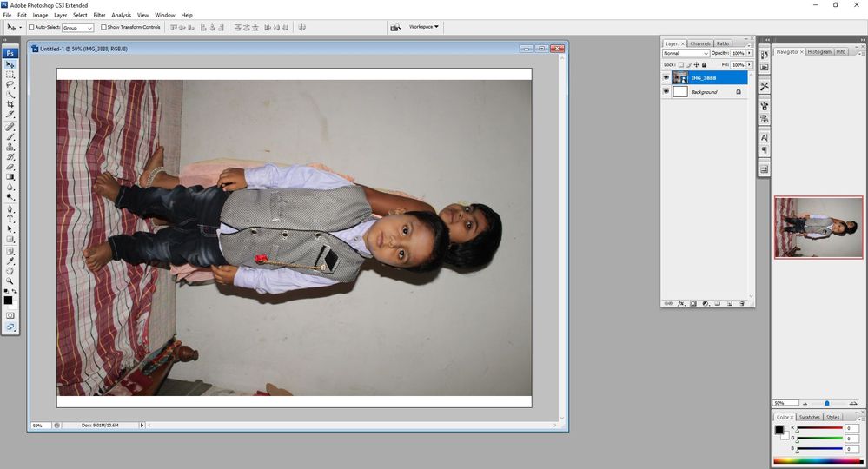Viewport: 868px width, 469px height.
Task: Select the Blur tool
Action: coord(10,187)
